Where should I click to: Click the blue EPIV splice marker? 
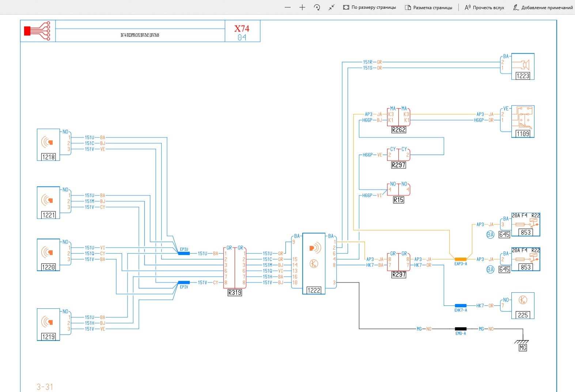point(184,282)
